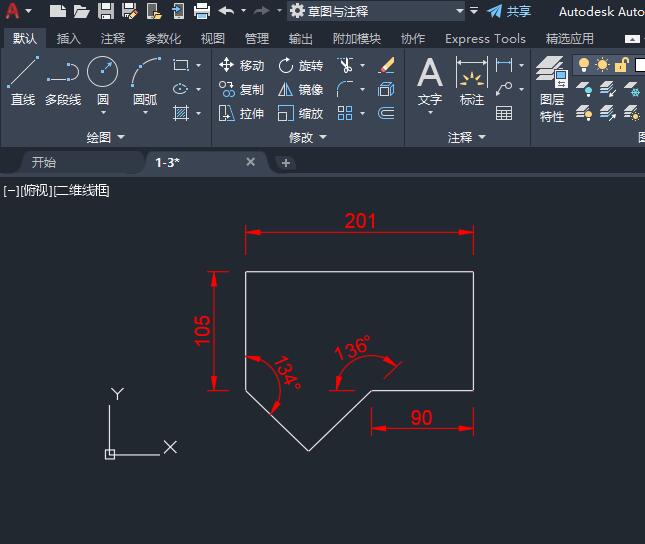645x544 pixels.
Task: Open the Rectangle dropdown arrow
Action: coord(198,65)
